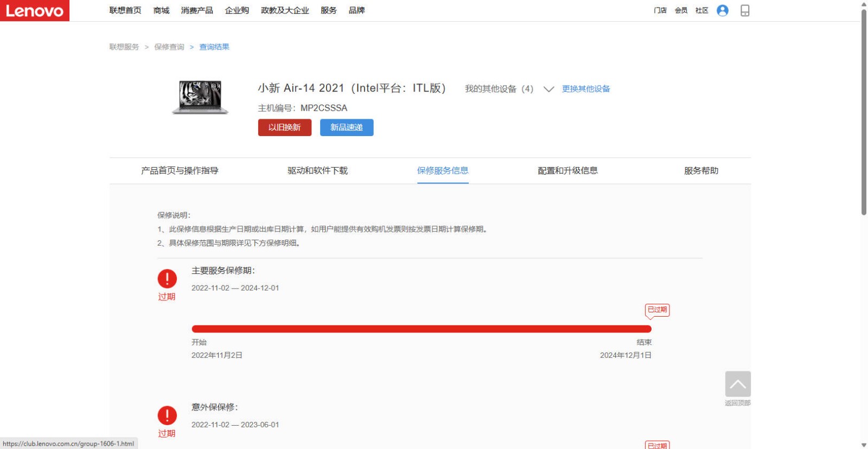Viewport: 868px width, 449px height.
Task: Click the red warranty period progress bar
Action: [421, 329]
